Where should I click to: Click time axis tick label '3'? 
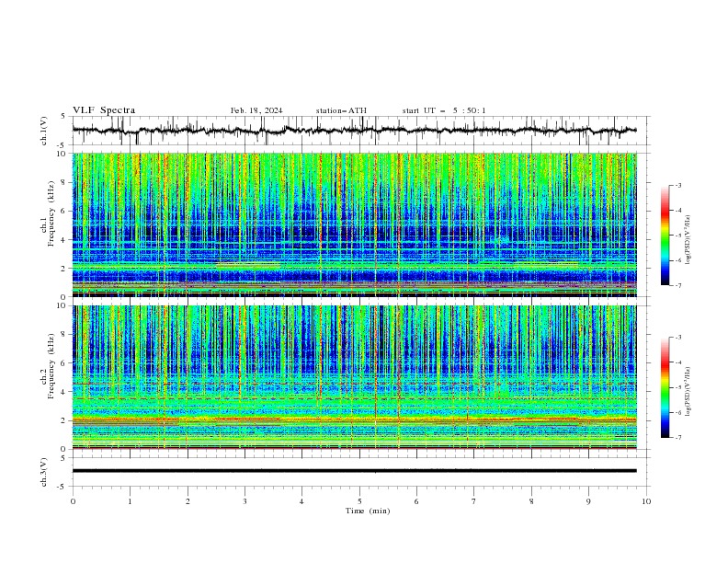[x=245, y=501]
